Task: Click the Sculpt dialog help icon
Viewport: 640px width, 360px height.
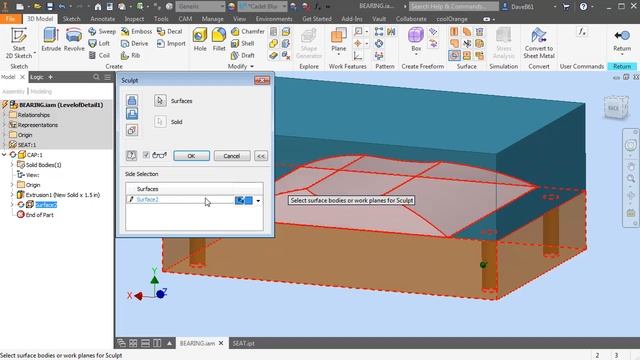Action: pos(131,156)
